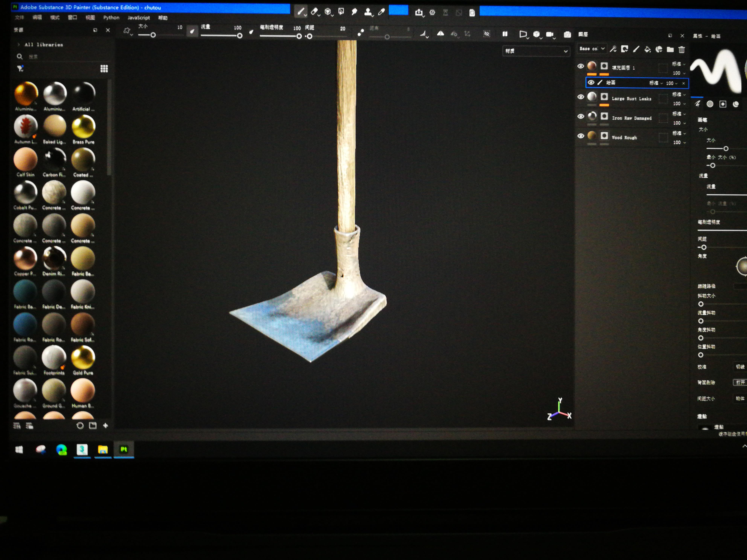Open the 材质 viewport mode dropdown
This screenshot has width=747, height=560.
pos(536,51)
